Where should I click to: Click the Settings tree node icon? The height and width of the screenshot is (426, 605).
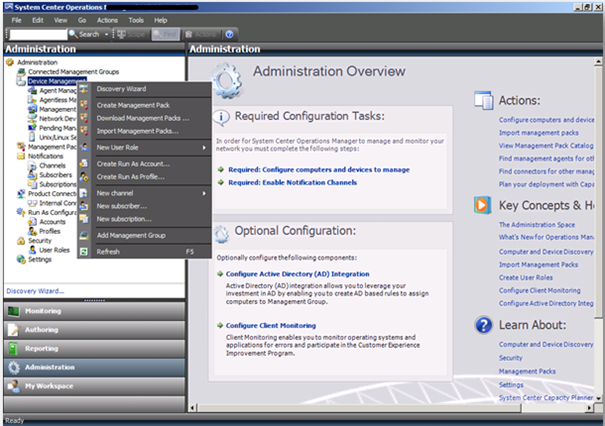tap(21, 259)
